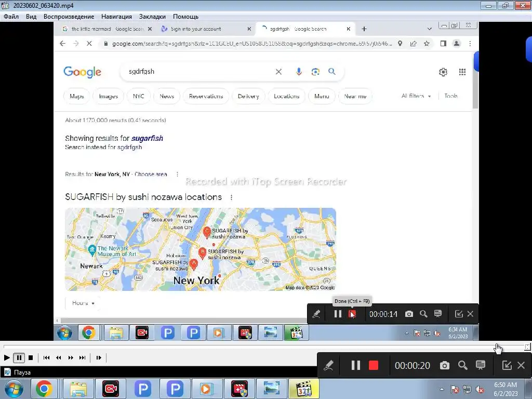Viewport: 532px width, 399px height.
Task: Select the Reservations filter chip
Action: coord(206,96)
